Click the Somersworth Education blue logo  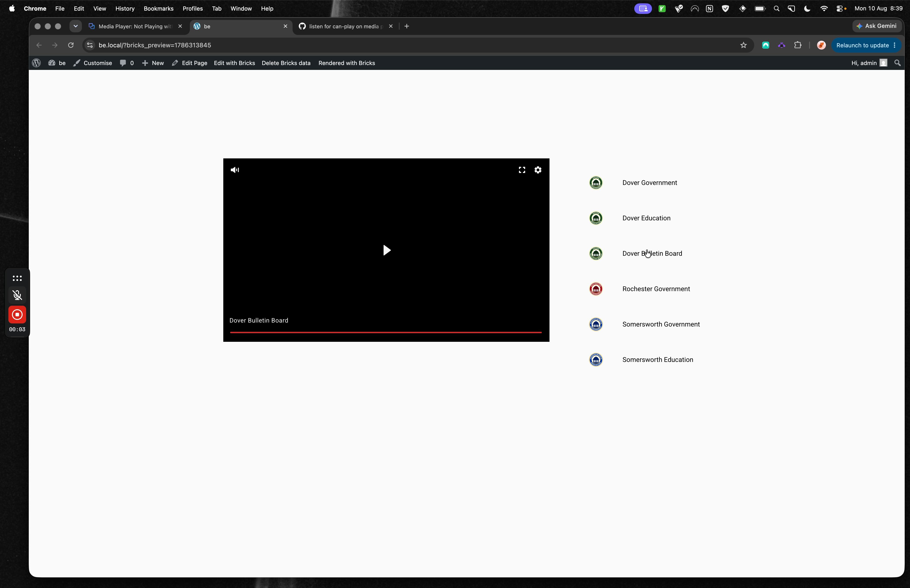point(596,360)
